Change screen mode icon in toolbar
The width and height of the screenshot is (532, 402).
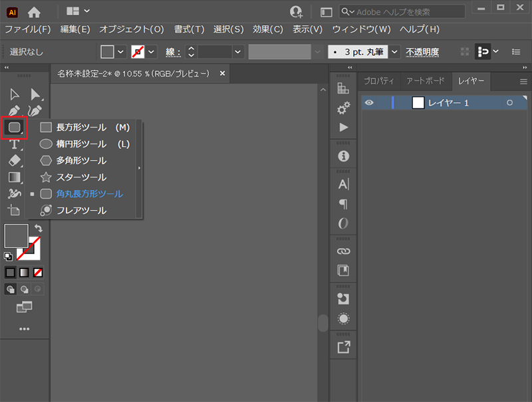click(24, 307)
